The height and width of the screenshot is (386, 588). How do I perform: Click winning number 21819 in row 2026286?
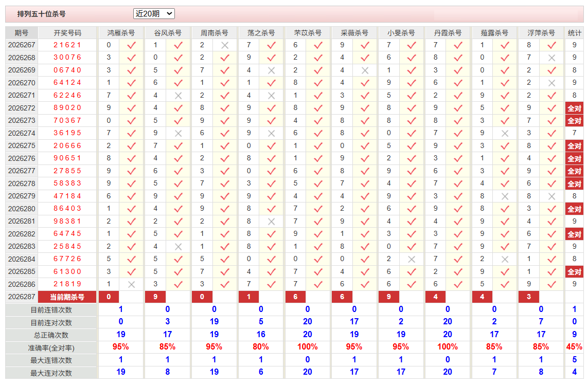67,284
